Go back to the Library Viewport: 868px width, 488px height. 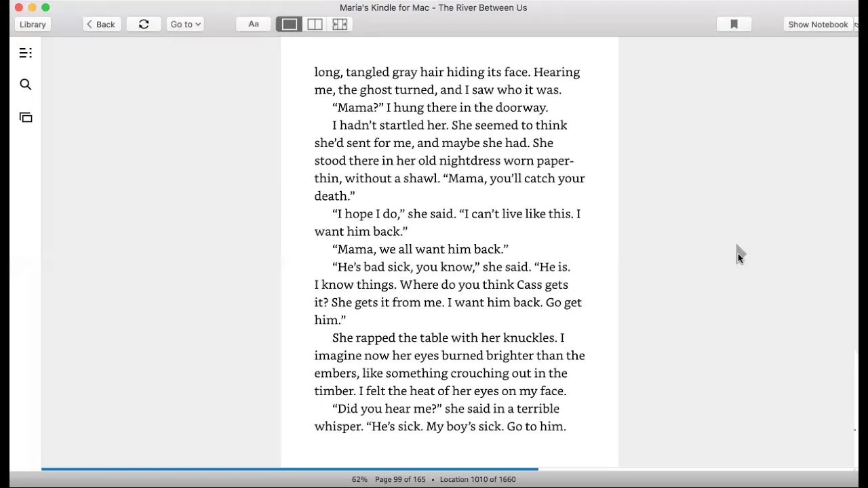(33, 24)
